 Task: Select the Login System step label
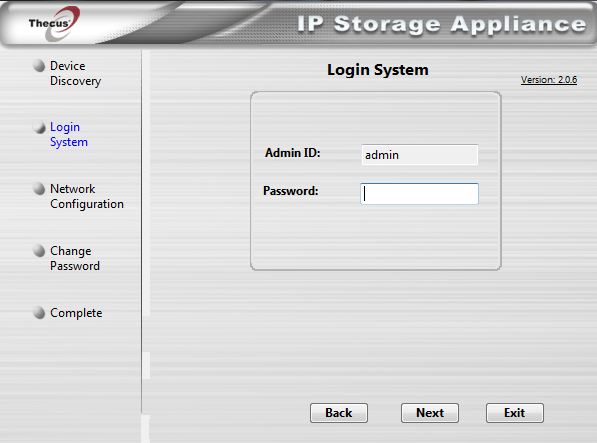[x=69, y=134]
